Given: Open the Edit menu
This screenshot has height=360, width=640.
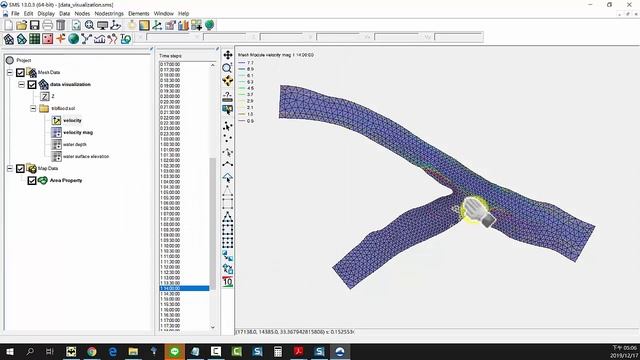Looking at the screenshot, I should click(28, 13).
